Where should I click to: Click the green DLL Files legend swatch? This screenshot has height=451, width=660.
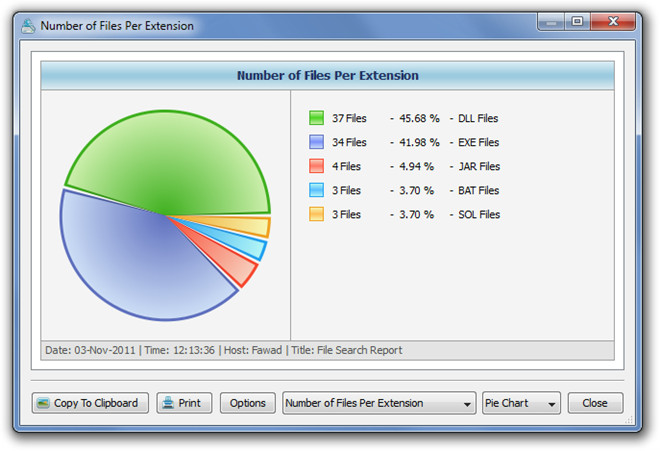click(x=316, y=118)
